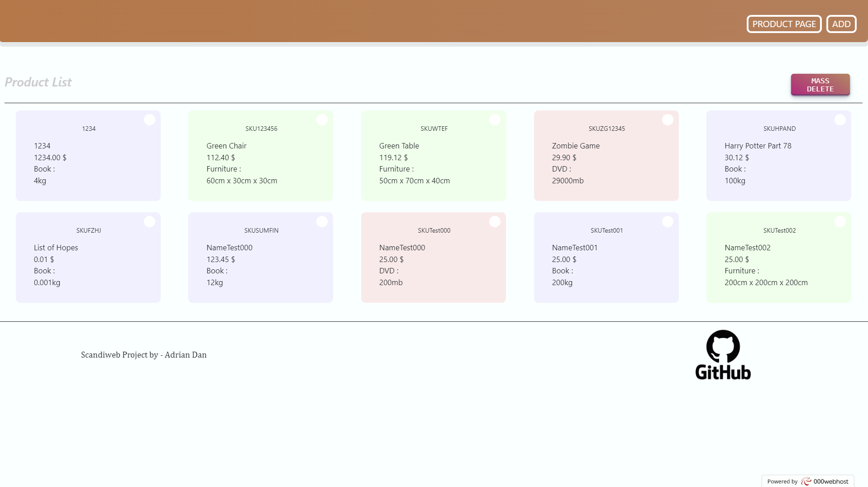Click the Zombie Game product name

pyautogui.click(x=576, y=146)
